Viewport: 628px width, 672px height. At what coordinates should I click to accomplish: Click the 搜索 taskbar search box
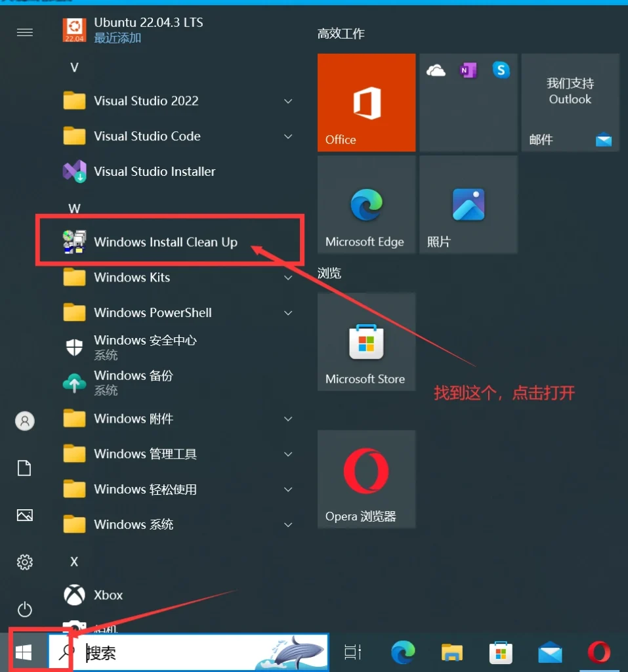pos(188,653)
